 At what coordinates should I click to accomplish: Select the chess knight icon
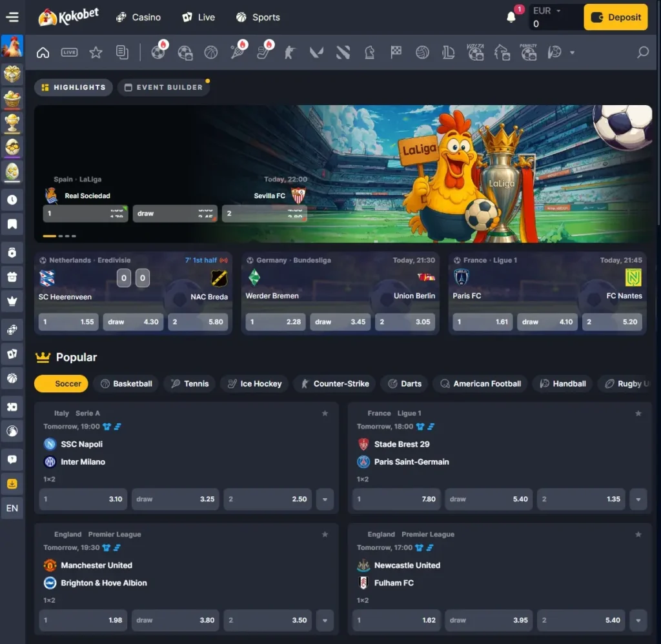[369, 52]
